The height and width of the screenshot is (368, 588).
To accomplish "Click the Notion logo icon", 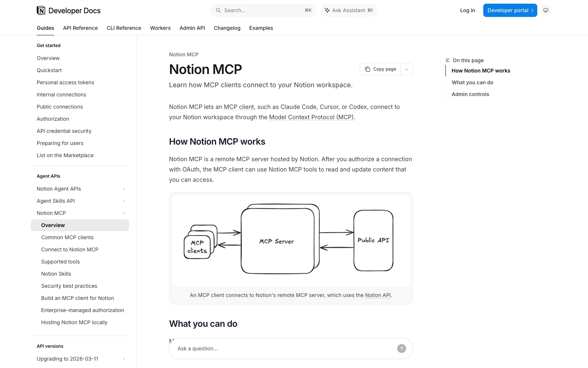I will point(41,10).
